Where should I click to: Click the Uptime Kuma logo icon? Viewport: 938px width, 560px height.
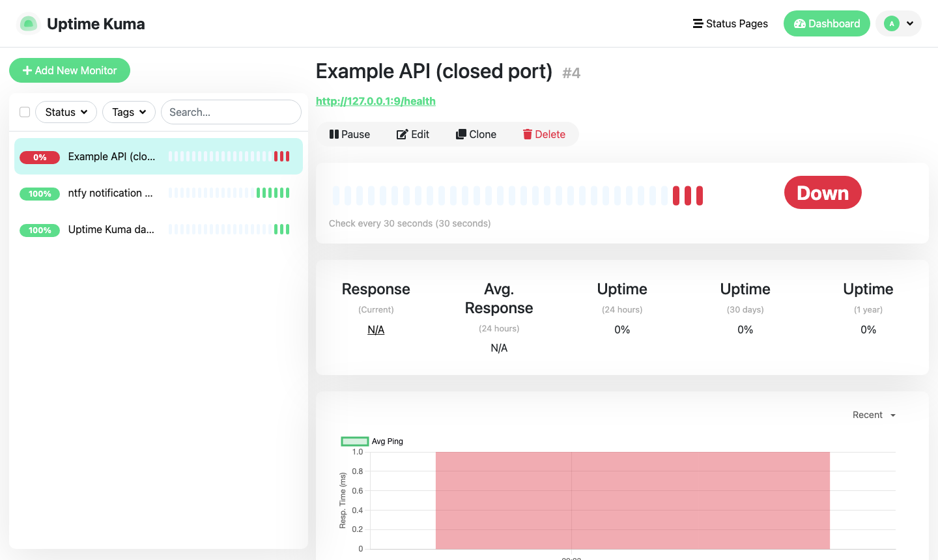(x=28, y=24)
